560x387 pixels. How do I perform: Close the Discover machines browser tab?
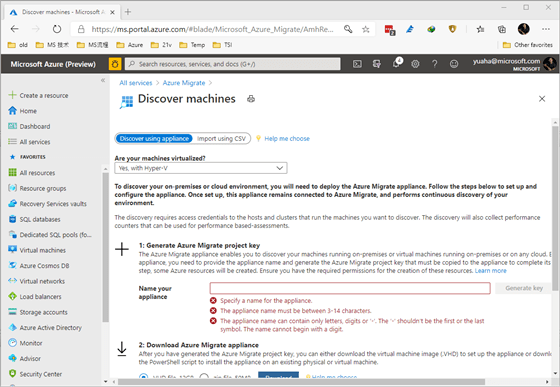112,12
